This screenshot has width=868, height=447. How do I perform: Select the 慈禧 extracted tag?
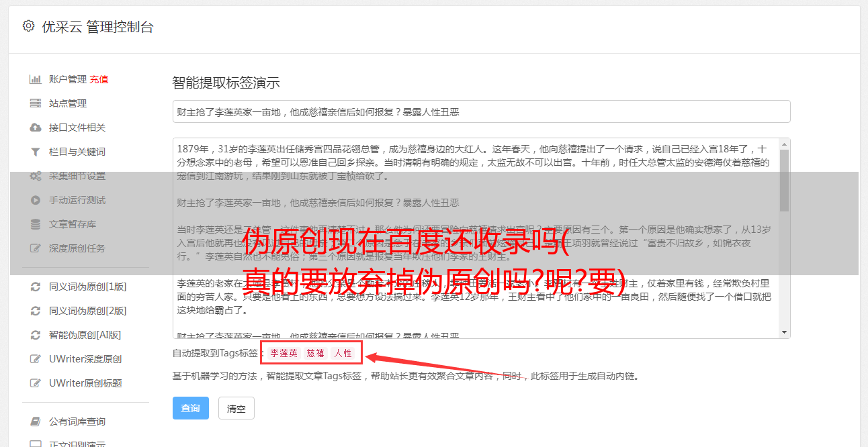pos(316,353)
